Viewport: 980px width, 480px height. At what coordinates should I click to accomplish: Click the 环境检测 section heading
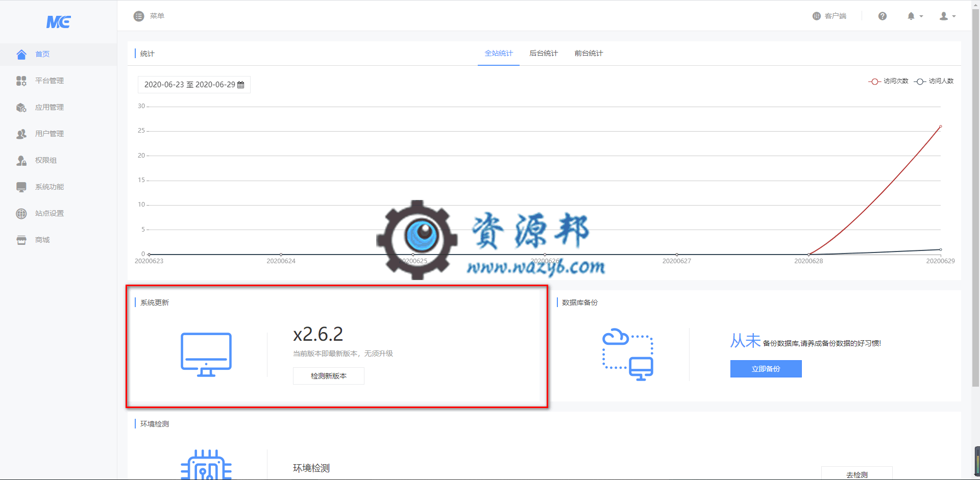tap(155, 424)
